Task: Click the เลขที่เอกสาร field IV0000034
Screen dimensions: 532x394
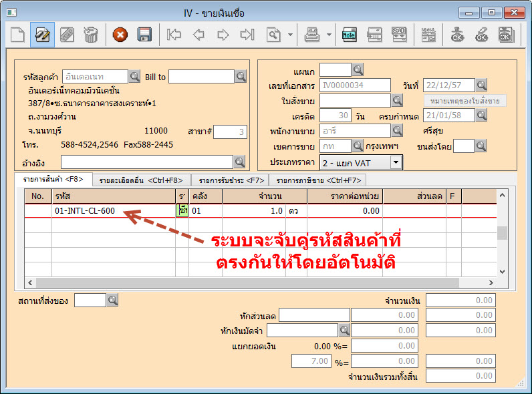Action: point(355,85)
